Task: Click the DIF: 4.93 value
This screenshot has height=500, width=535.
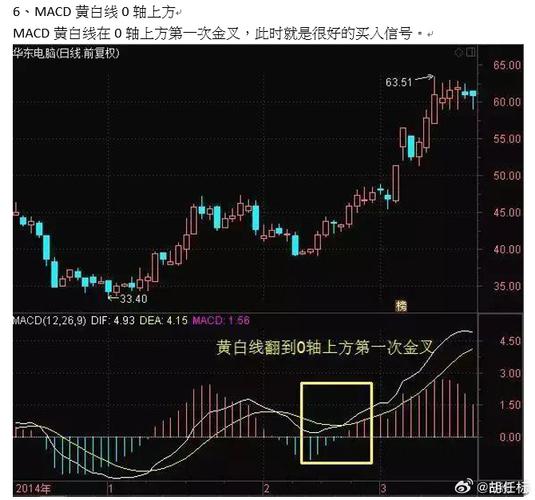Action: click(x=113, y=320)
